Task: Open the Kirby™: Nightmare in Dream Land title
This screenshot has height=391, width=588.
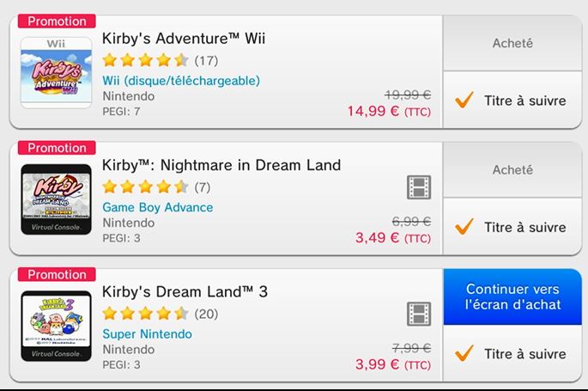Action: click(x=221, y=165)
